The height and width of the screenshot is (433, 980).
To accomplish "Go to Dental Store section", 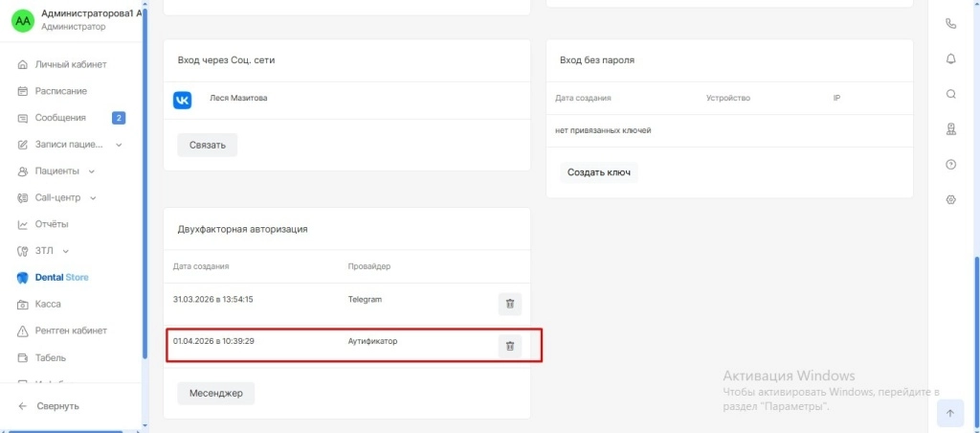I will 61,278.
